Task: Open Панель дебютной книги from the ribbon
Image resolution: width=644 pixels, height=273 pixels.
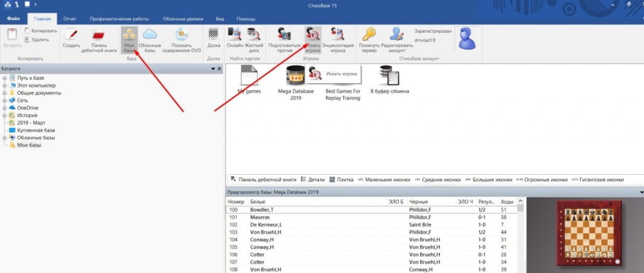Action: point(99,35)
